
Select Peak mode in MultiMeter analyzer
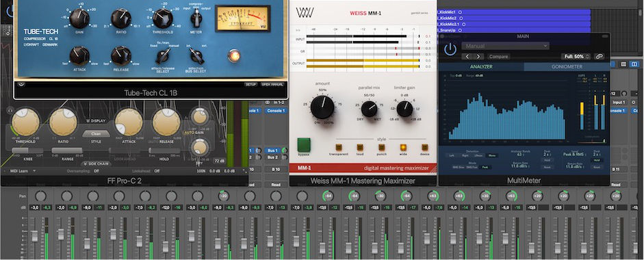(x=485, y=167)
